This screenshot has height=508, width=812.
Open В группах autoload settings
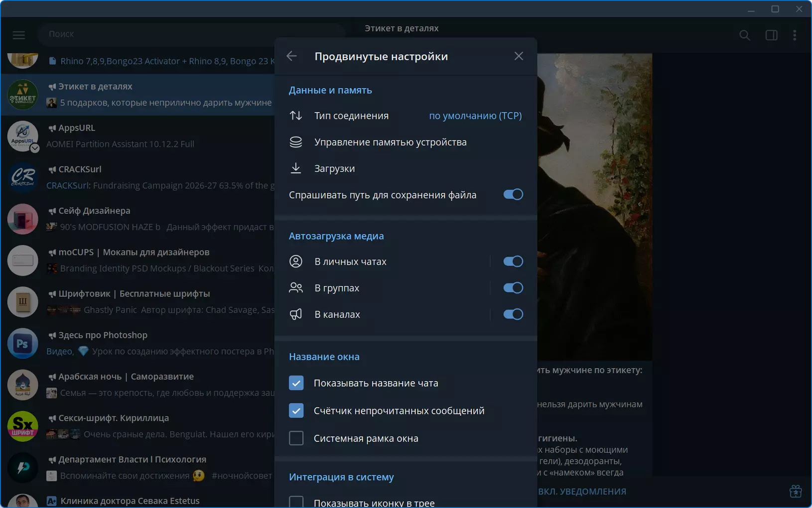382,288
